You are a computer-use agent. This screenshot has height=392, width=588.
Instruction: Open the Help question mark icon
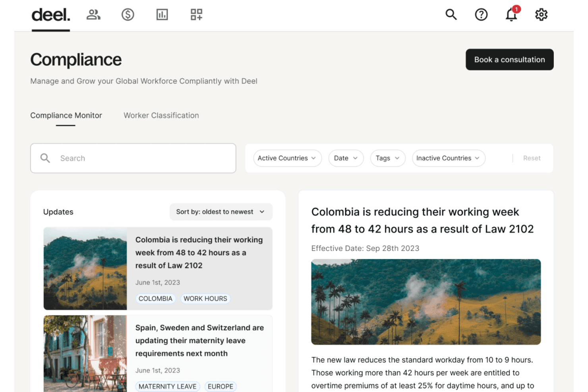click(x=481, y=15)
